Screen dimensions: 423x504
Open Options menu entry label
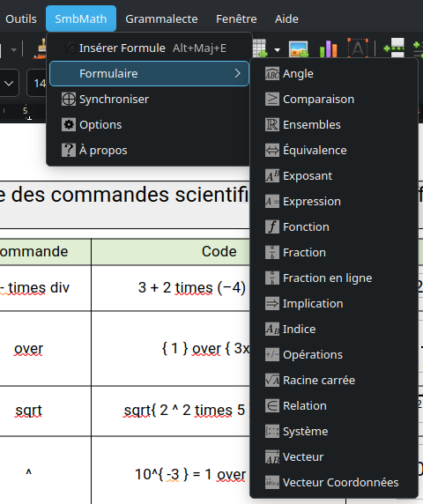(x=100, y=125)
